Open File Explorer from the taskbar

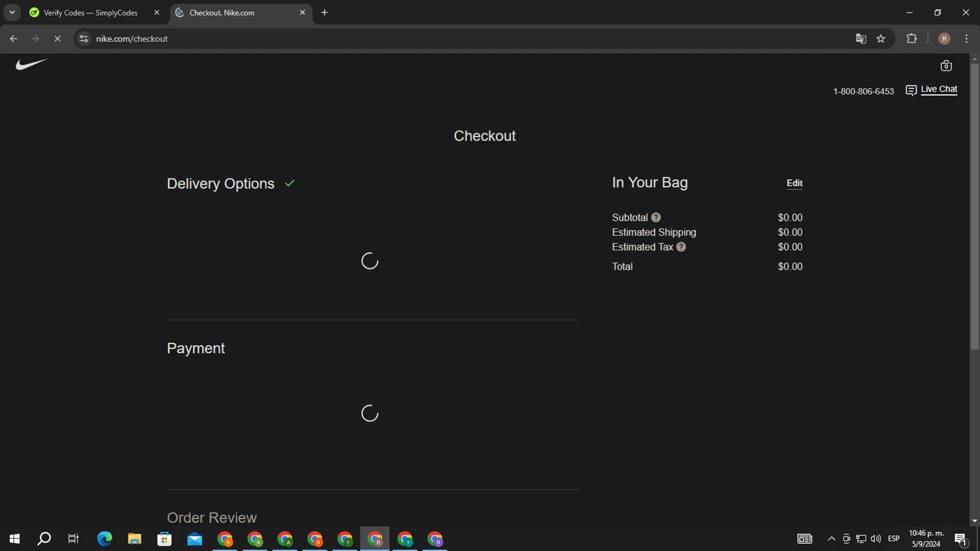135,539
